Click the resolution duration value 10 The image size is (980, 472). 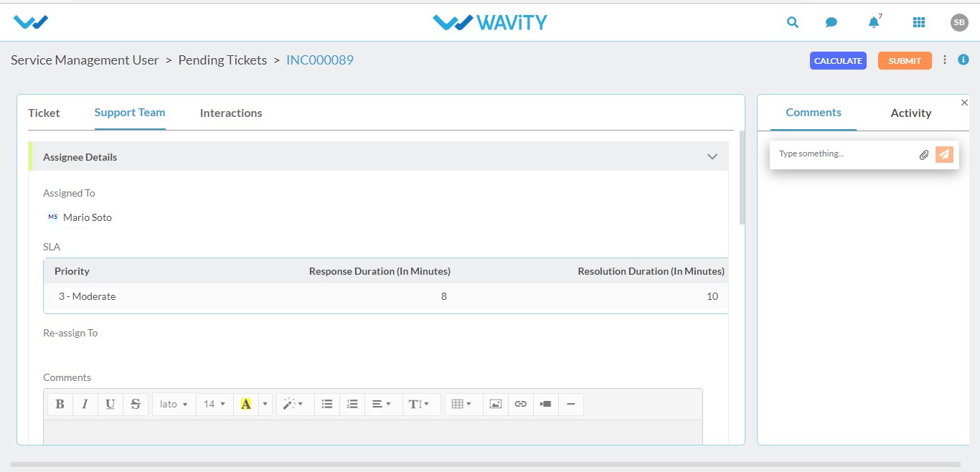pos(712,296)
